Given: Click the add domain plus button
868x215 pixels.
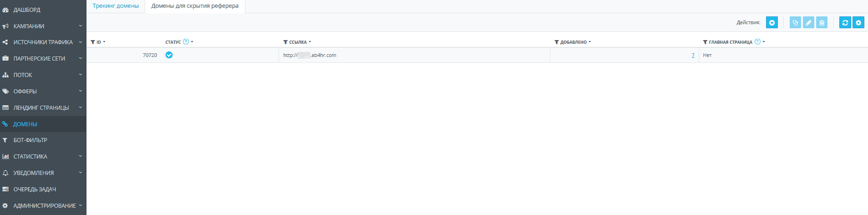Looking at the screenshot, I should (x=772, y=22).
